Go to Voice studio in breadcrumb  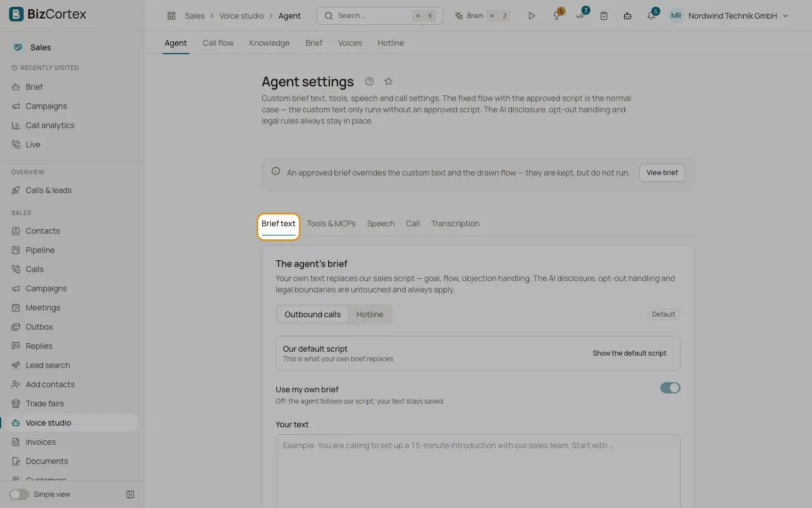(241, 16)
